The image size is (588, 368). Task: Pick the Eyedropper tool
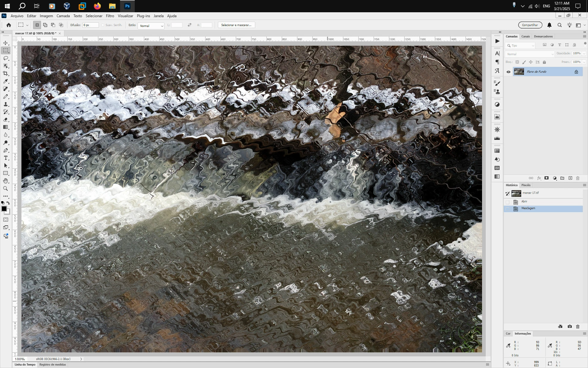tap(6, 81)
